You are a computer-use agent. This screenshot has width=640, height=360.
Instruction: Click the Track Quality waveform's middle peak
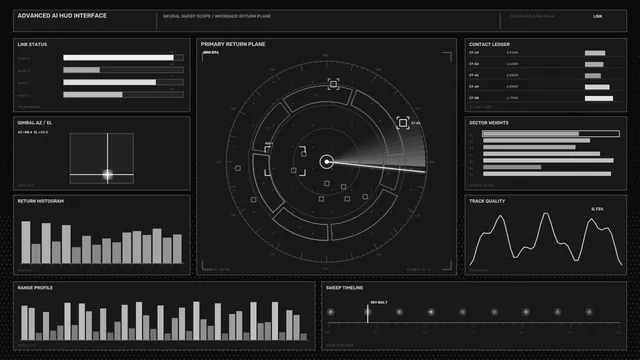[x=546, y=214]
